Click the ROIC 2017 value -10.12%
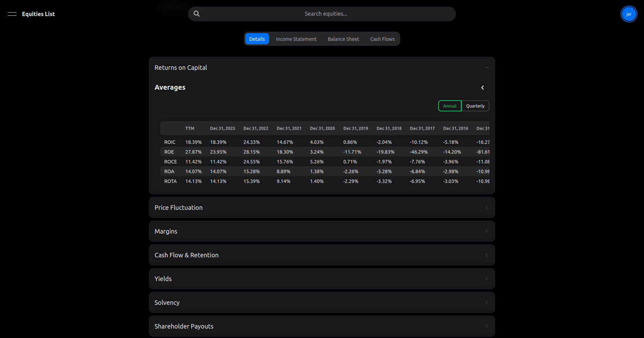644x338 pixels. [419, 142]
